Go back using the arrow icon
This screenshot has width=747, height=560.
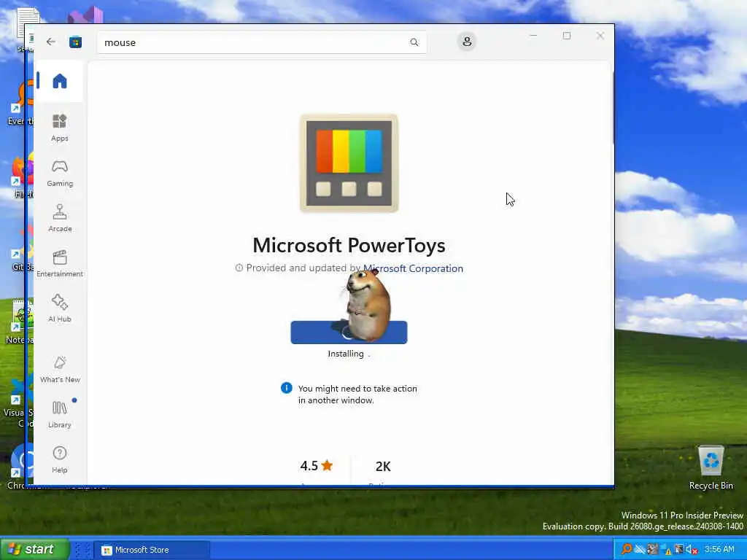point(51,42)
